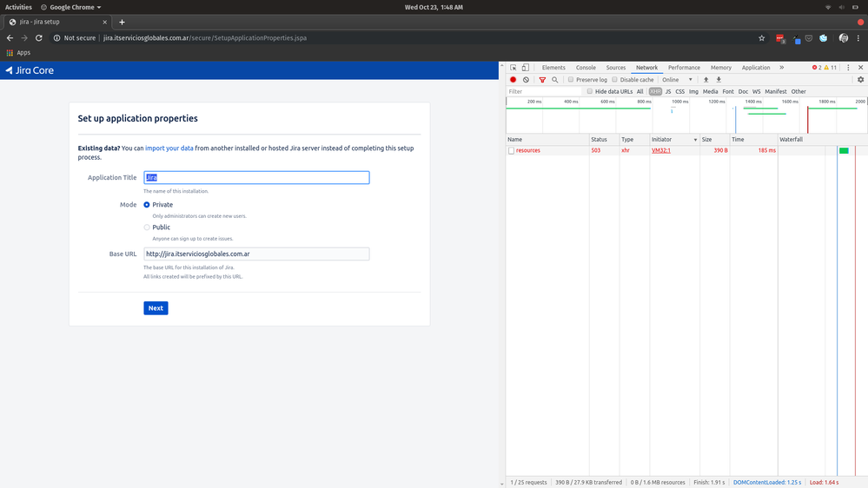Screen dimensions: 868x488
Task: Filter requests by JS
Action: click(668, 92)
